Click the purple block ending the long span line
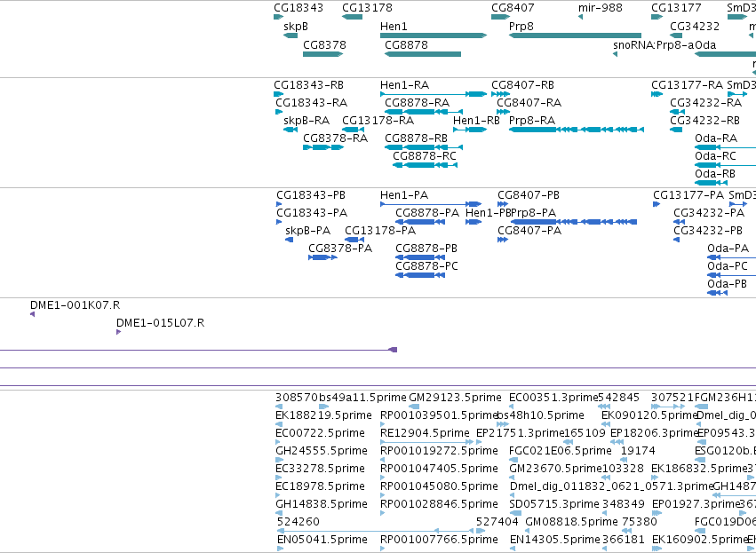This screenshot has height=553, width=756. coord(393,350)
